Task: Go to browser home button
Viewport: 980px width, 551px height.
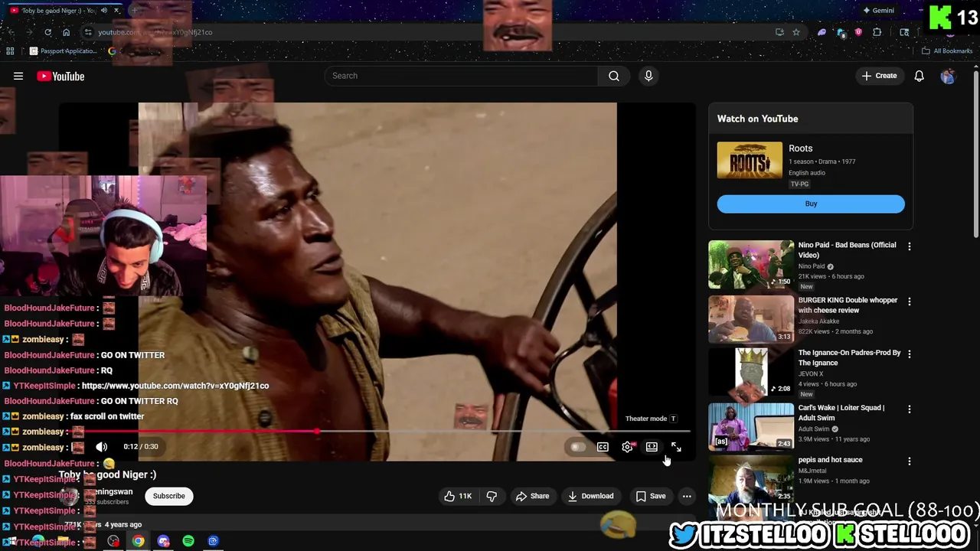Action: point(66,32)
